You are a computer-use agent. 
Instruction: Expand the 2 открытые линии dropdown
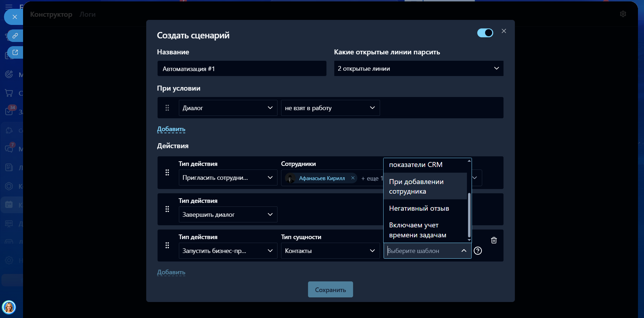418,69
